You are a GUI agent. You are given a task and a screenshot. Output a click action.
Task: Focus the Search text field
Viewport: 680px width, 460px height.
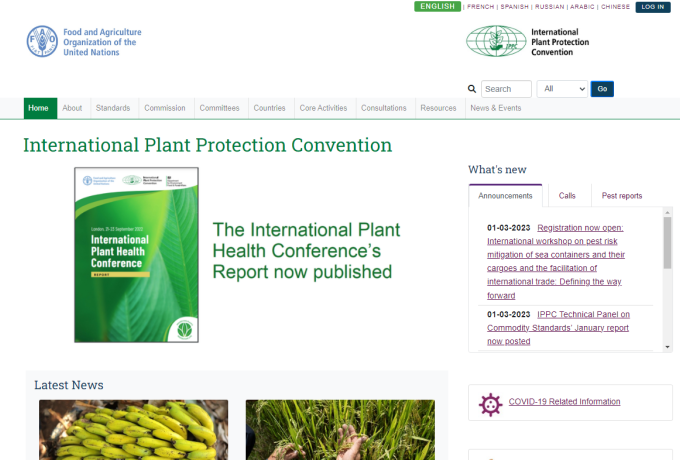pos(506,89)
